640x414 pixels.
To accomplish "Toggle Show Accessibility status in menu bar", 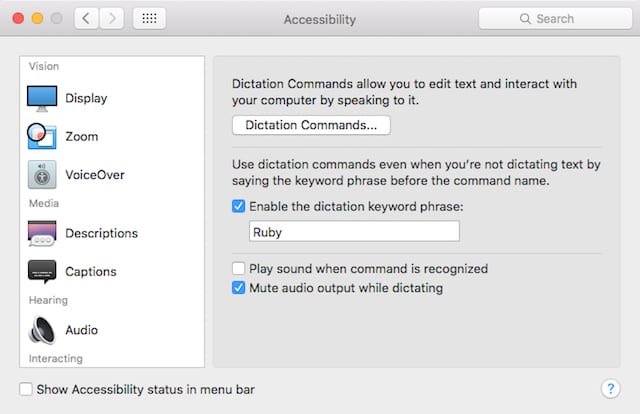I will click(x=26, y=389).
